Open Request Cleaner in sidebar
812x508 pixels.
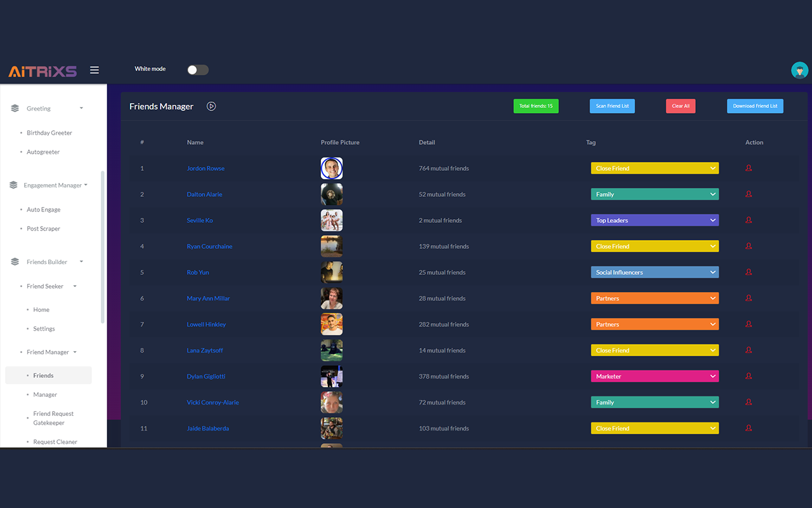[55, 442]
